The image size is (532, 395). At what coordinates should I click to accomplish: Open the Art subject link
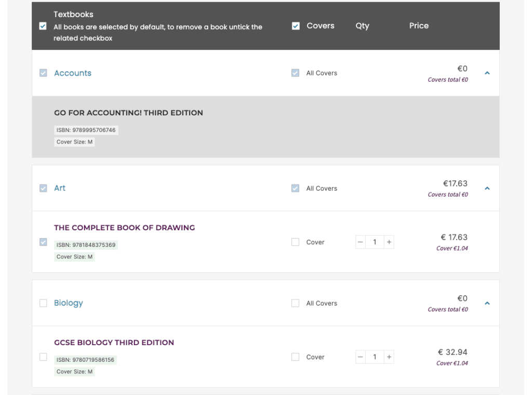(x=60, y=188)
